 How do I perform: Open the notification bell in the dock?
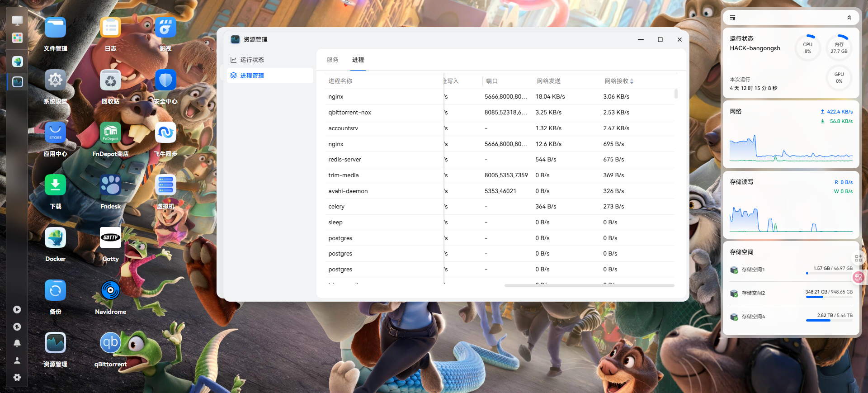pyautogui.click(x=17, y=343)
